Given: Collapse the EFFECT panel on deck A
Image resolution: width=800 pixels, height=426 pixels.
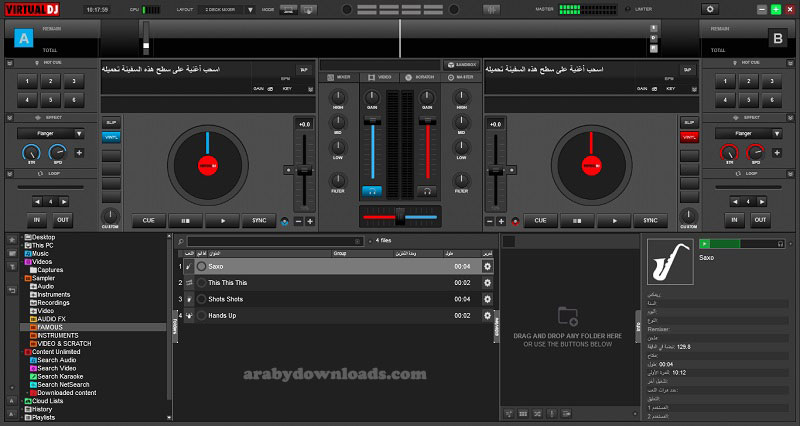Looking at the screenshot, I should click(x=9, y=118).
